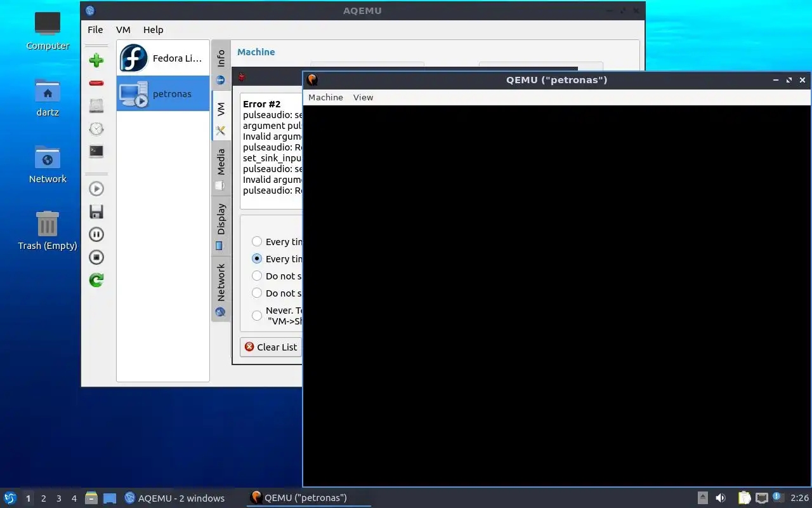The width and height of the screenshot is (812, 508).
Task: Click the 2:26 clock in the taskbar
Action: point(799,498)
